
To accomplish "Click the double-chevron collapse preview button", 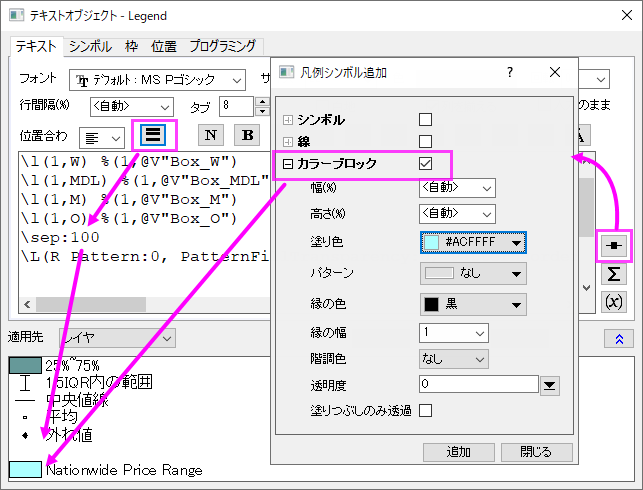I will pyautogui.click(x=619, y=339).
